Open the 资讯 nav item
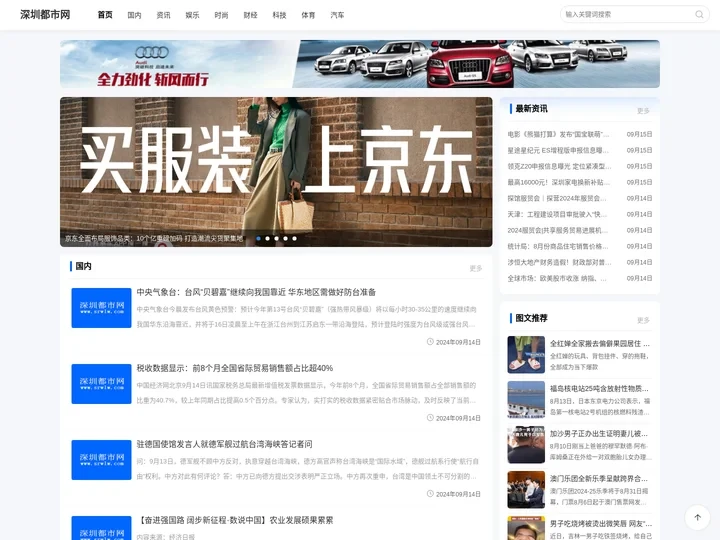This screenshot has width=720, height=540. (x=163, y=15)
